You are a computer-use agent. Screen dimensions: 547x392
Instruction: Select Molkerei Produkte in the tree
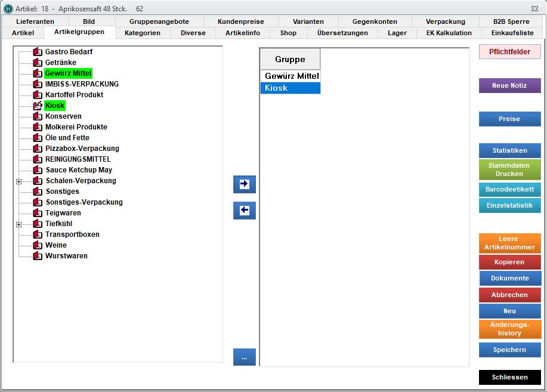(x=76, y=127)
